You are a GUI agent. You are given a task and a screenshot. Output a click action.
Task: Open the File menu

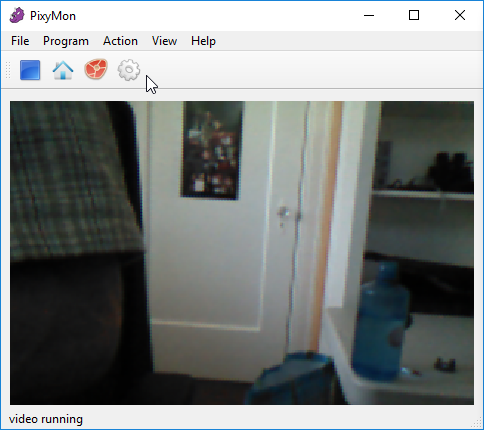point(20,41)
